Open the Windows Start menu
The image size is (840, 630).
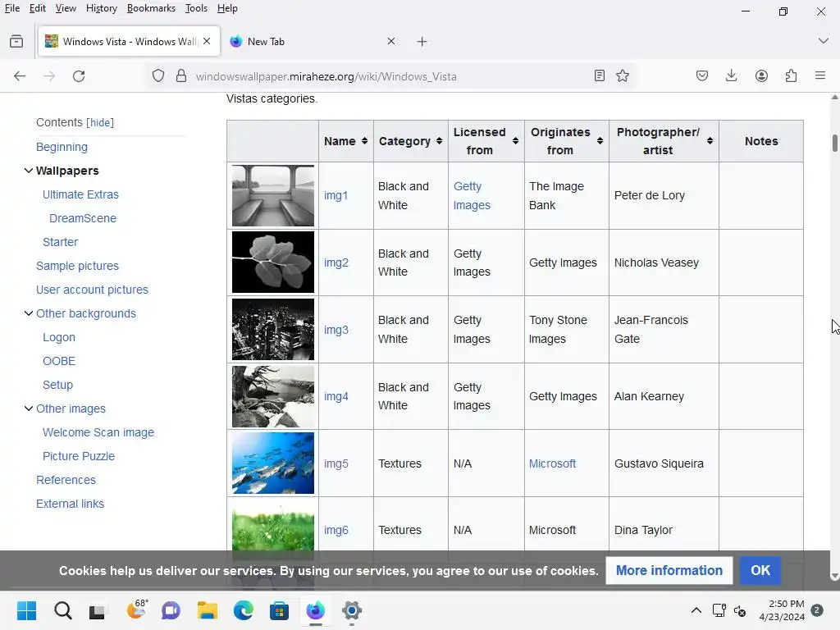click(26, 610)
